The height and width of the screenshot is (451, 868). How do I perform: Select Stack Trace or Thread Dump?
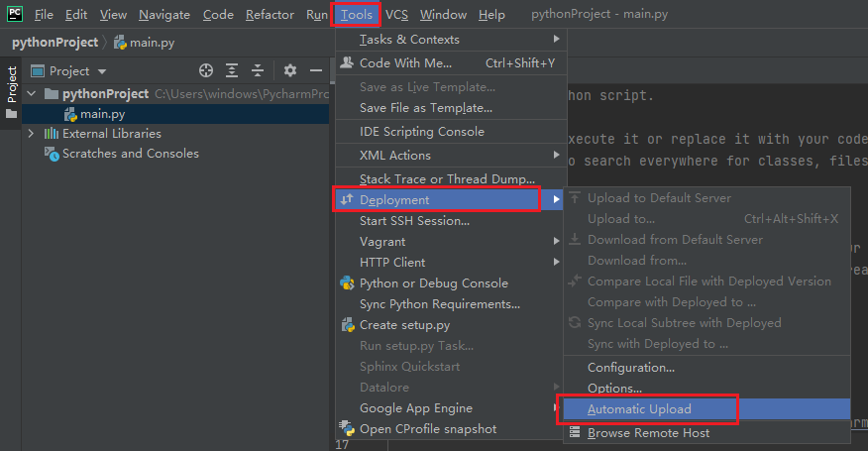click(x=451, y=178)
